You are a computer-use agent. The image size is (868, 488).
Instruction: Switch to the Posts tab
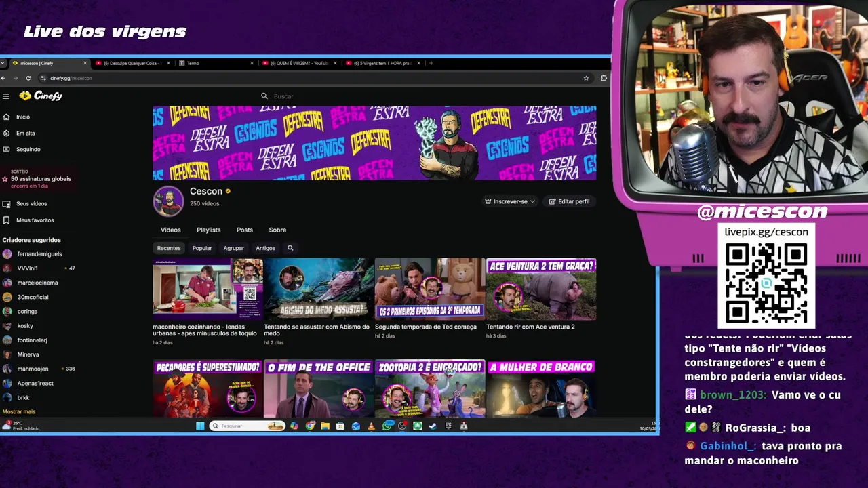point(244,230)
